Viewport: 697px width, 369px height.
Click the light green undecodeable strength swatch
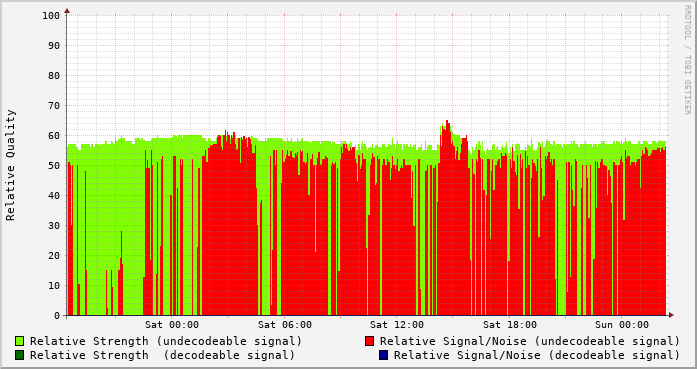[20, 341]
